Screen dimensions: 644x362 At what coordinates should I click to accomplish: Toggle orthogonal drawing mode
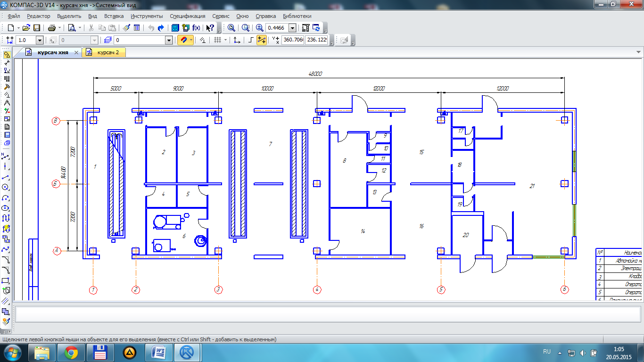click(x=251, y=41)
